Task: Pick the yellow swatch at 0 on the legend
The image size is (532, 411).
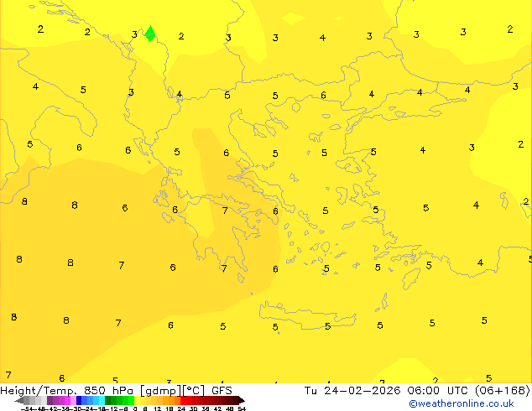Action: pyautogui.click(x=137, y=400)
